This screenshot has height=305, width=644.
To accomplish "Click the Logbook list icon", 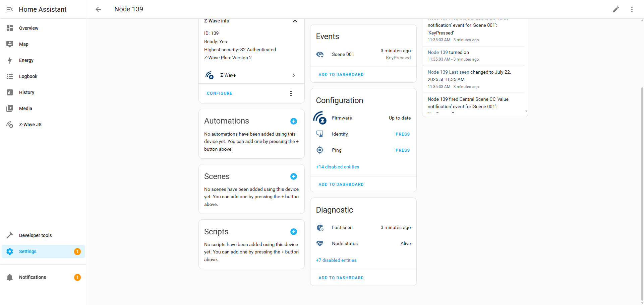I will (x=10, y=76).
